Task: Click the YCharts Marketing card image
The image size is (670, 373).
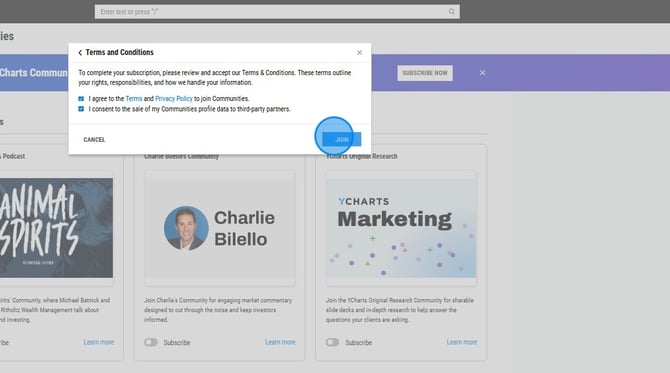Action: point(401,228)
